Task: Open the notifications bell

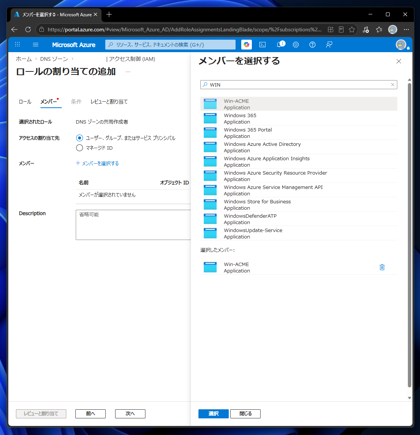Action: pos(281,44)
